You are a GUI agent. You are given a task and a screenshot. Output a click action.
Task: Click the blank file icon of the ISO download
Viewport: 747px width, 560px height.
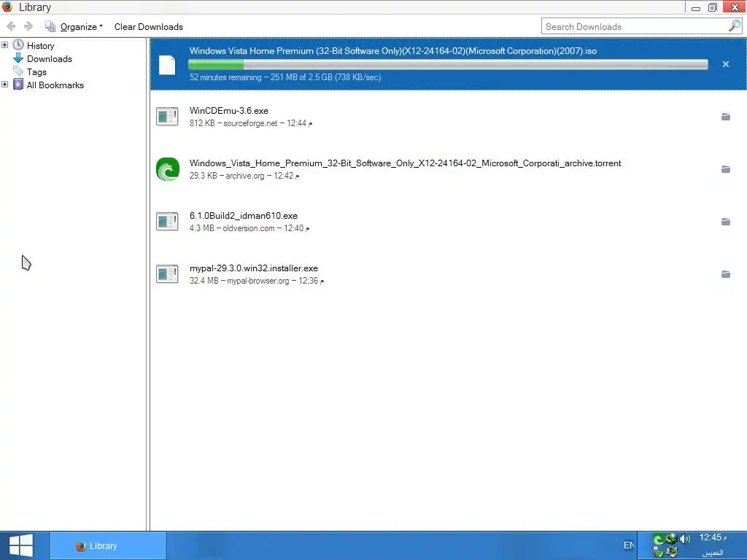[167, 65]
